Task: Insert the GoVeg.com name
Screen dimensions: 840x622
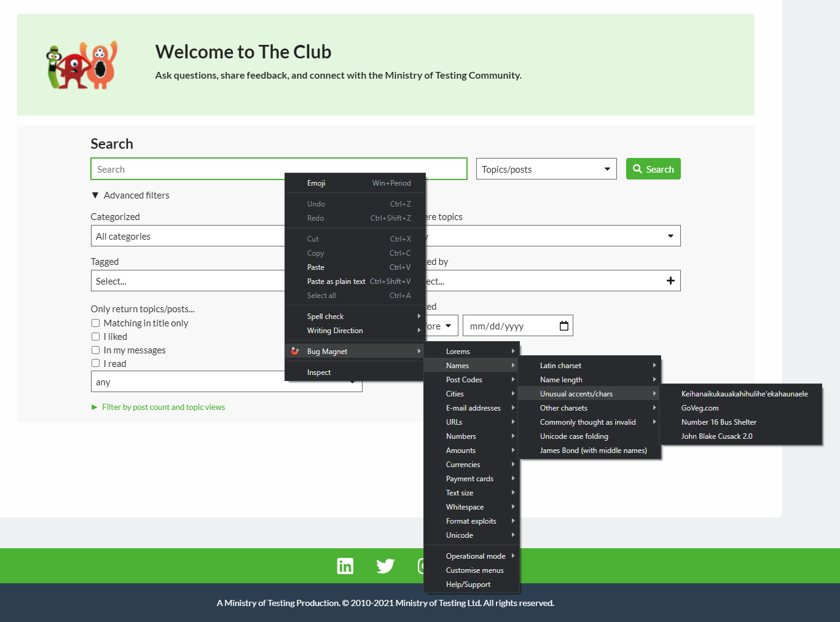Action: (740, 408)
